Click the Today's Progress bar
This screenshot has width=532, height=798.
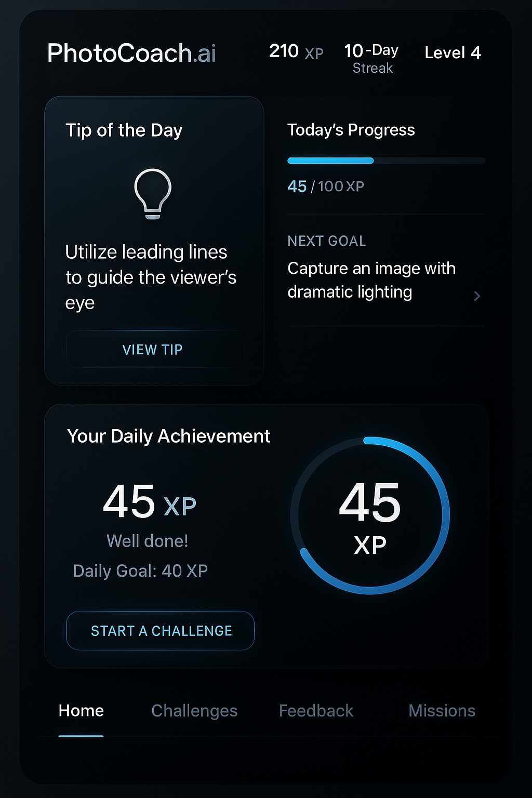(385, 161)
